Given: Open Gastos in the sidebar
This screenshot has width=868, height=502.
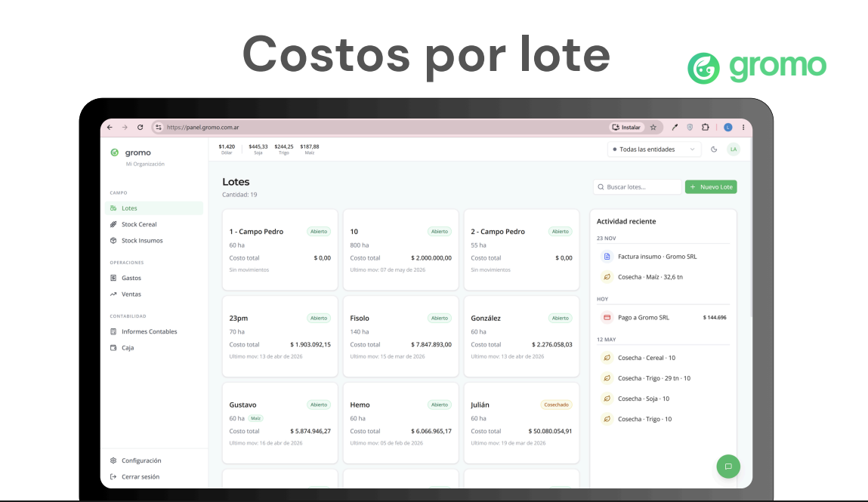Looking at the screenshot, I should click(154, 278).
